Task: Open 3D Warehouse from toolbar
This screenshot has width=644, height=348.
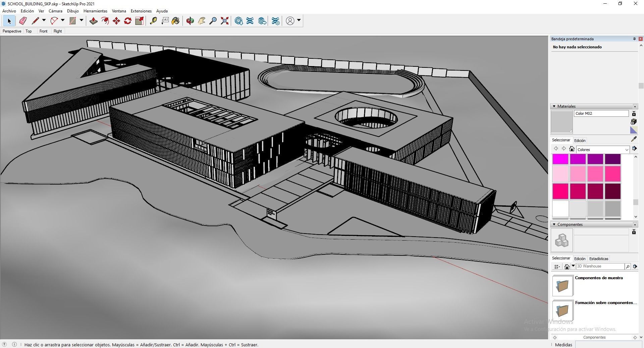Action: click(x=239, y=21)
